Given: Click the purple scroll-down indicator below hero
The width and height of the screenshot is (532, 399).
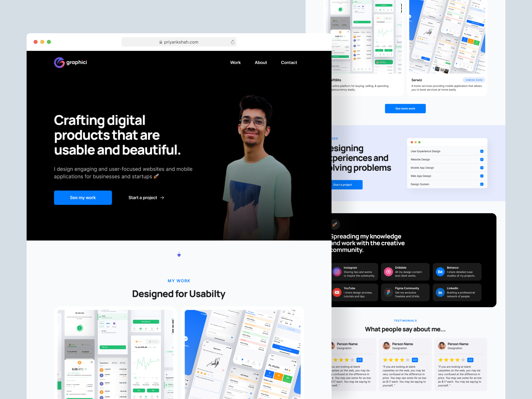Looking at the screenshot, I should pos(179,255).
